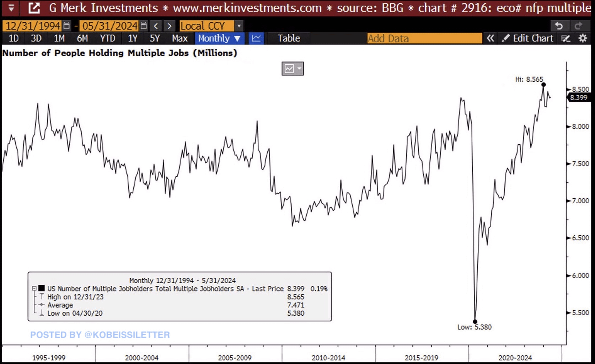The image size is (595, 364).
Task: Click the annotate chart pencil icon
Action: (565, 38)
